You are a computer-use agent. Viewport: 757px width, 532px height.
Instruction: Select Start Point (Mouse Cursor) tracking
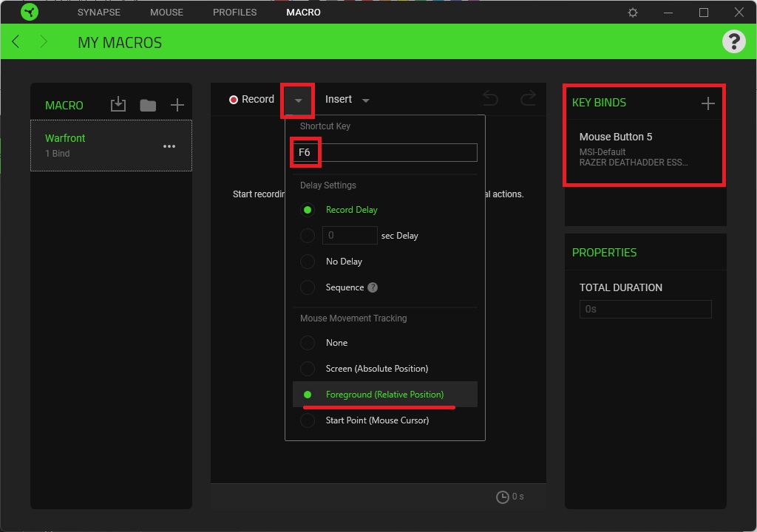pyautogui.click(x=308, y=420)
